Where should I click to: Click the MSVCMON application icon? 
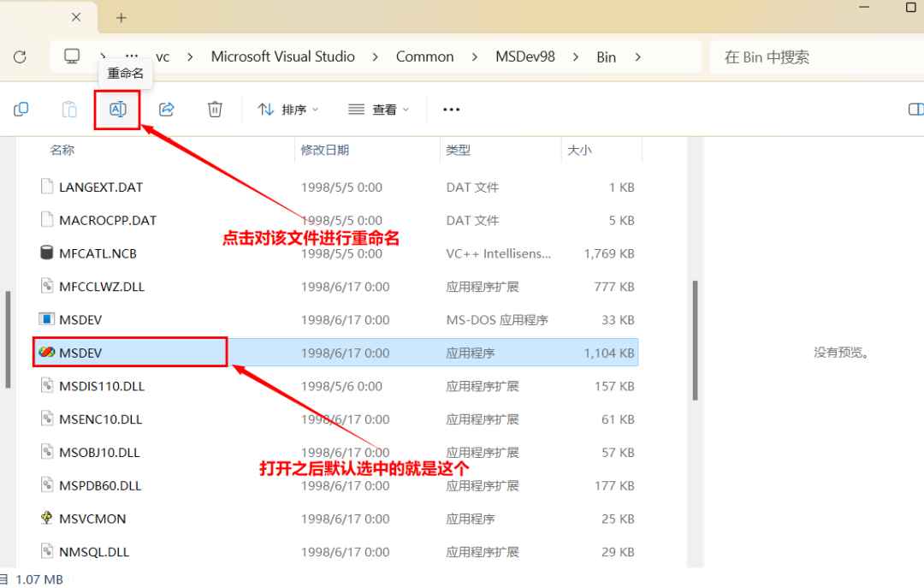click(x=46, y=518)
